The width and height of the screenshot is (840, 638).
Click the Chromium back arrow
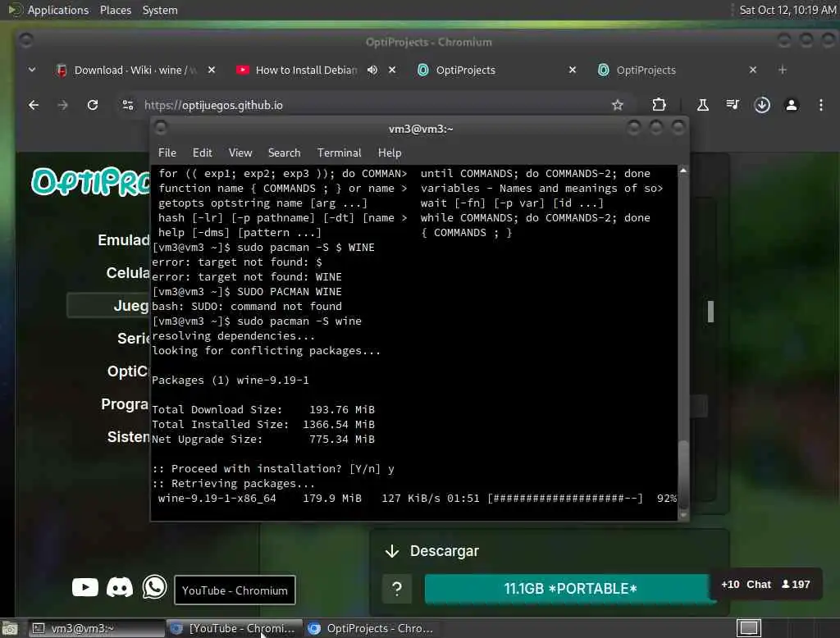pyautogui.click(x=33, y=105)
